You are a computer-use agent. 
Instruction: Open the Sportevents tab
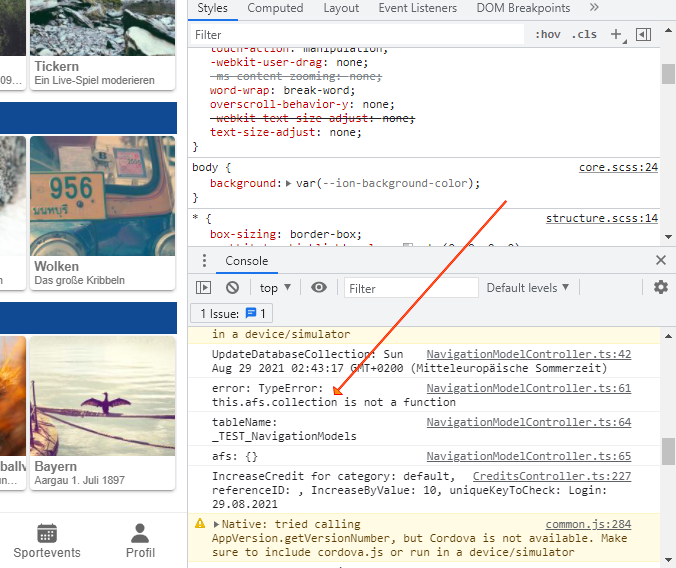coord(47,541)
